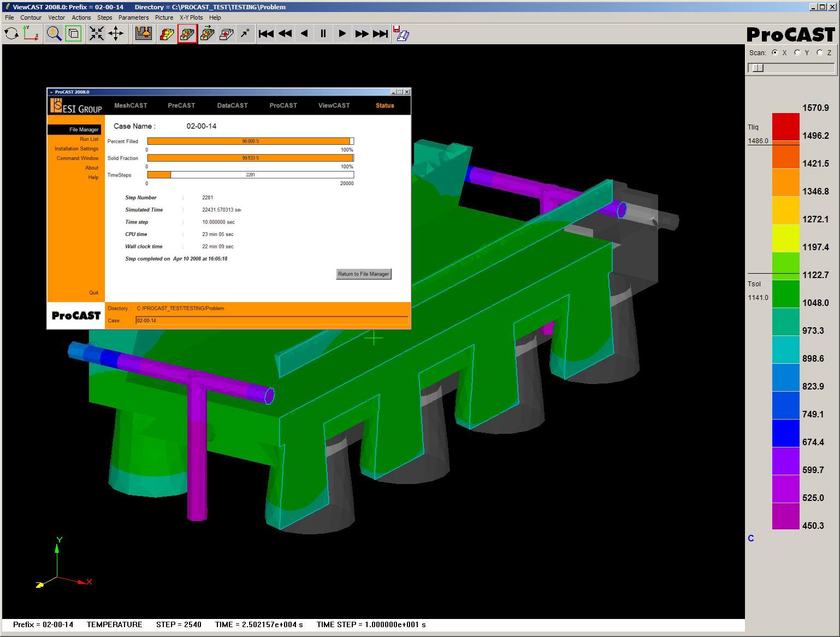Click Quit in the ProCAST sidebar
Screen dimensions: 840x637
point(94,293)
